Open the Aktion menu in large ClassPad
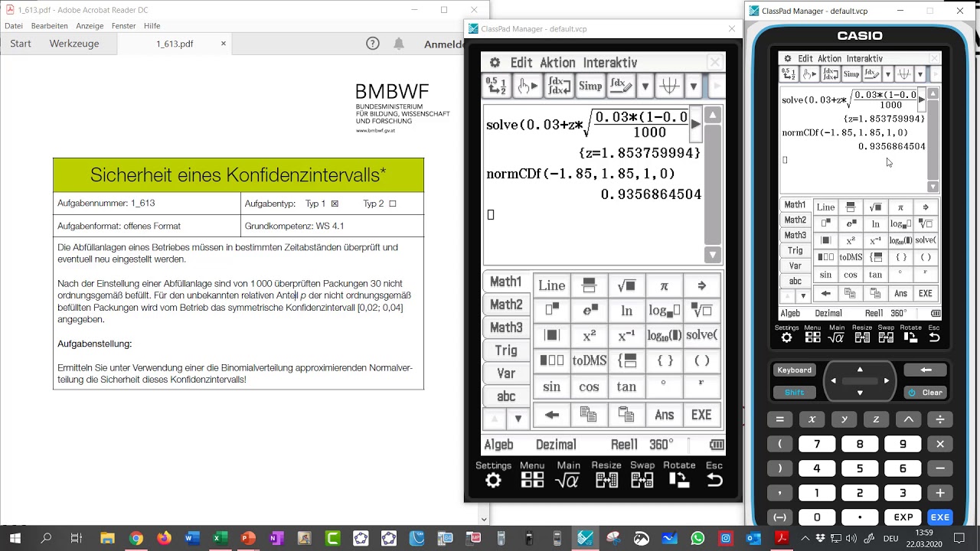This screenshot has height=551, width=980. tap(557, 63)
